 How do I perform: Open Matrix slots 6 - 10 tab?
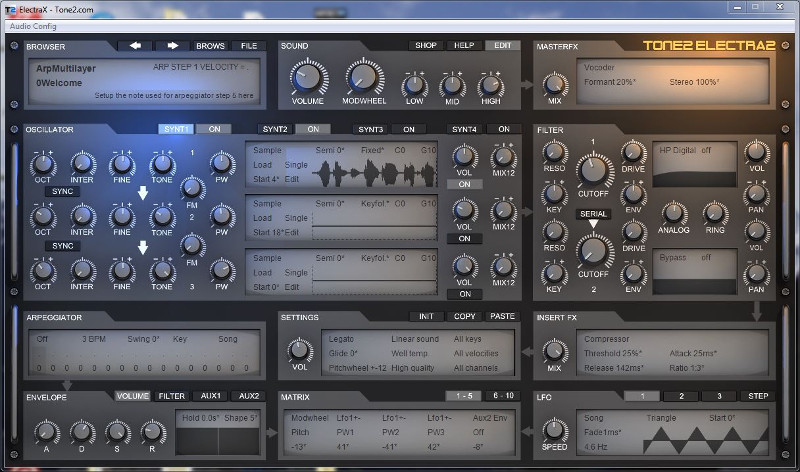click(x=503, y=396)
